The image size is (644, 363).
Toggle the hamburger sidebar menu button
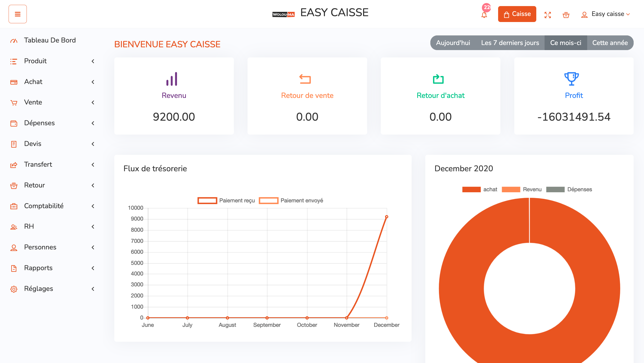(x=18, y=14)
